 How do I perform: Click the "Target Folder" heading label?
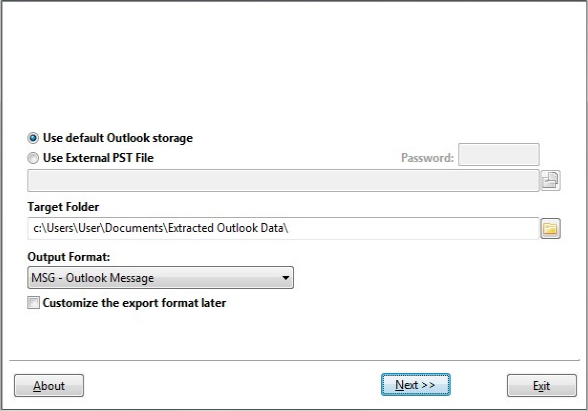tap(63, 207)
